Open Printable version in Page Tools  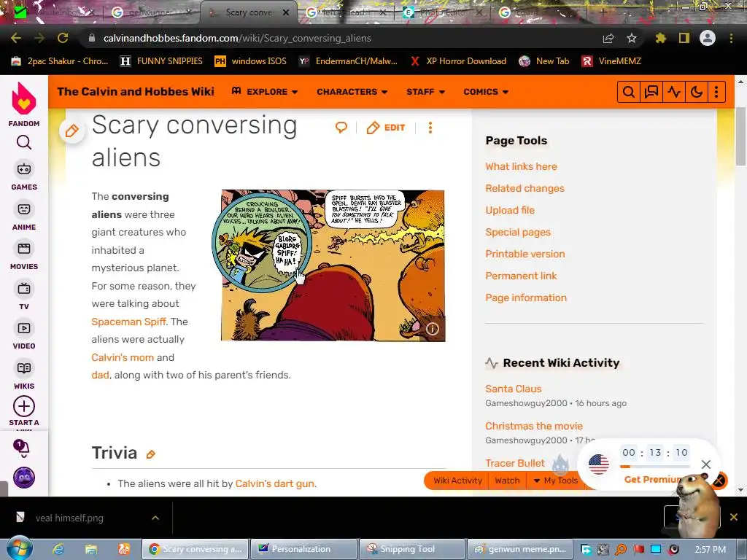pyautogui.click(x=525, y=254)
